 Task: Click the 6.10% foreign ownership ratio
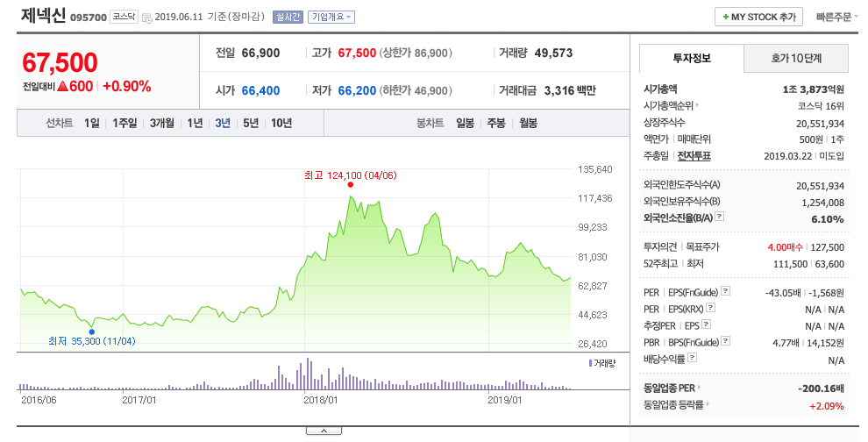[828, 219]
